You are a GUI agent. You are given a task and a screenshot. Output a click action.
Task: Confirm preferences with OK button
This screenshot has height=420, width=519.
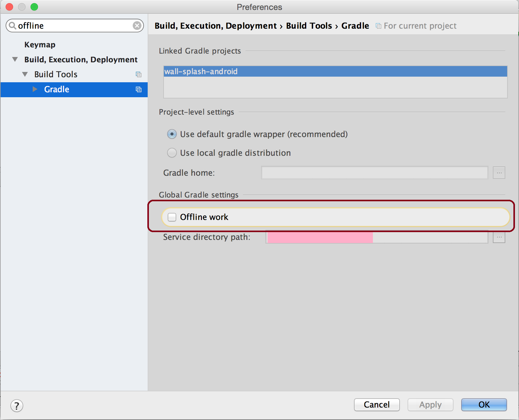click(484, 405)
